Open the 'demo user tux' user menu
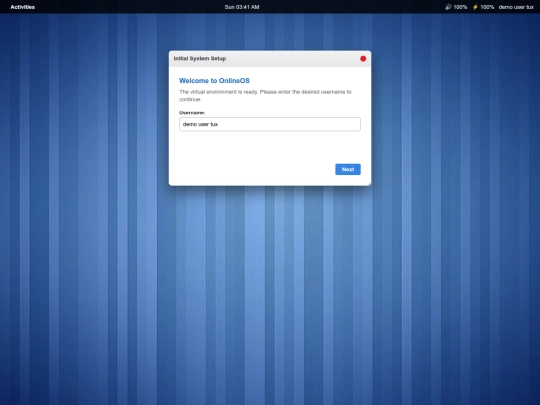 (516, 7)
